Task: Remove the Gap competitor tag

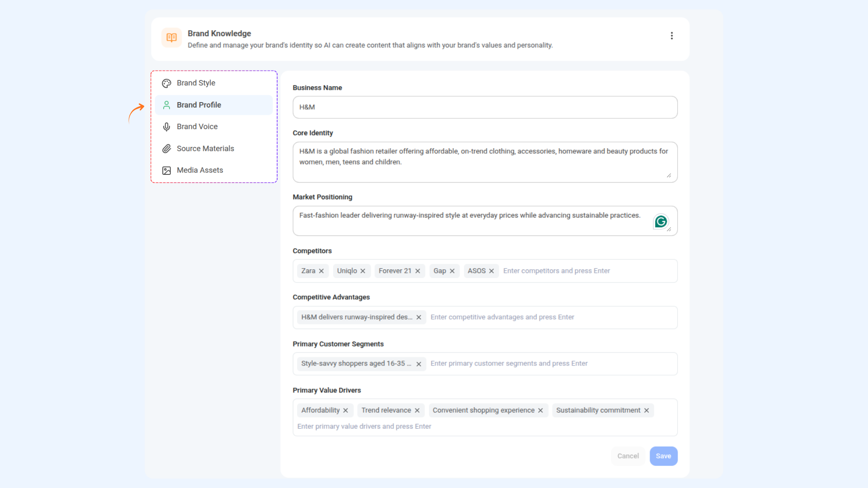Action: 452,271
